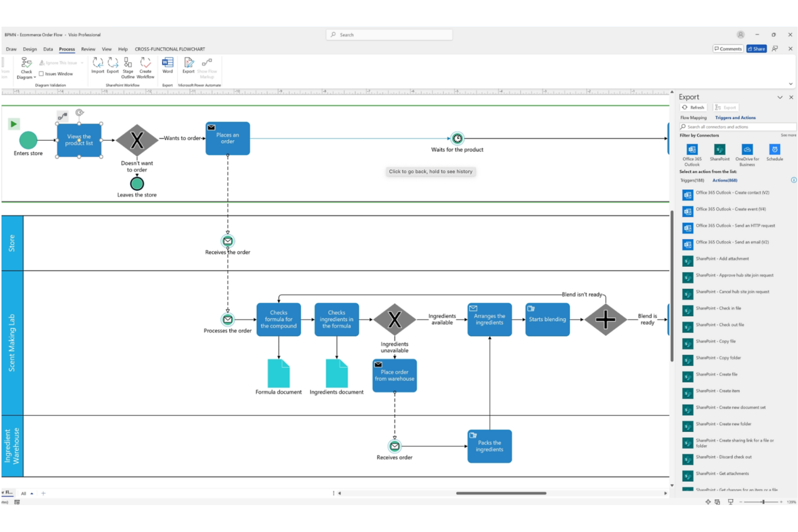Image resolution: width=798 pixels, height=532 pixels.
Task: Select the Enters store start event
Action: (28, 140)
